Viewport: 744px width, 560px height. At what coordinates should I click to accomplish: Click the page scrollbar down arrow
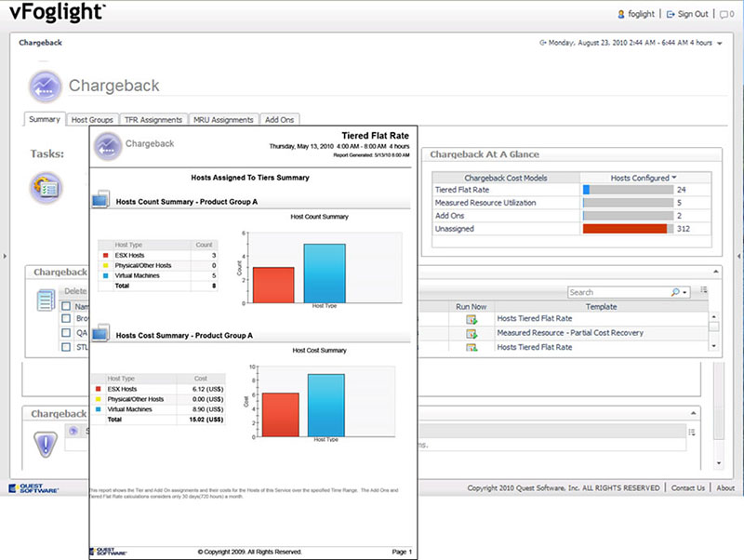719,463
